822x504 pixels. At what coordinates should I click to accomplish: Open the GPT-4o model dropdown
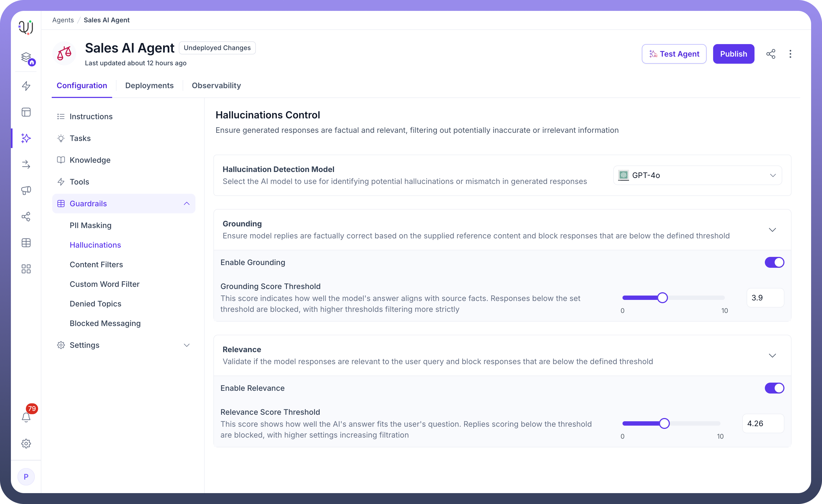pyautogui.click(x=697, y=176)
